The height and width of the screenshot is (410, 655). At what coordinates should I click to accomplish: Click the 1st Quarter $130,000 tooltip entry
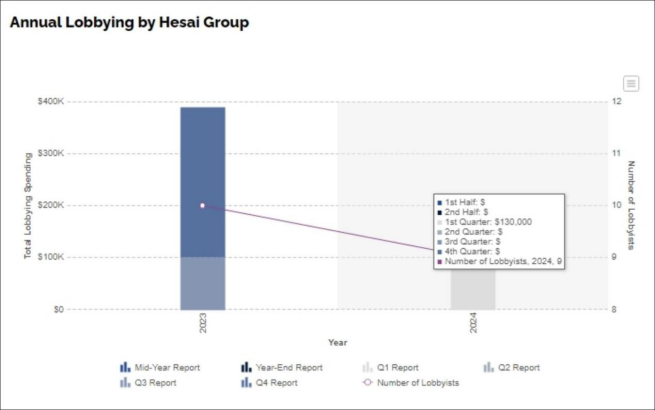pyautogui.click(x=491, y=221)
